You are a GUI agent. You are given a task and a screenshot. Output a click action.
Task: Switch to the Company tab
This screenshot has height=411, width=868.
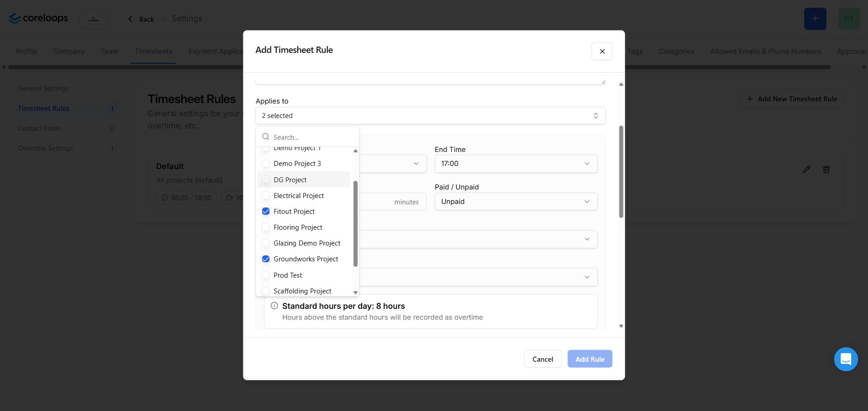(x=69, y=52)
